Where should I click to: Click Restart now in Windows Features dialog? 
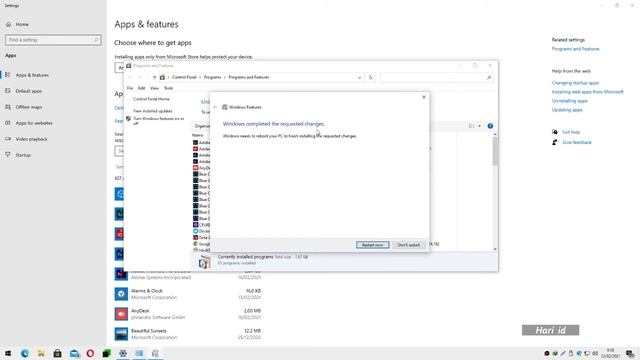click(x=372, y=245)
